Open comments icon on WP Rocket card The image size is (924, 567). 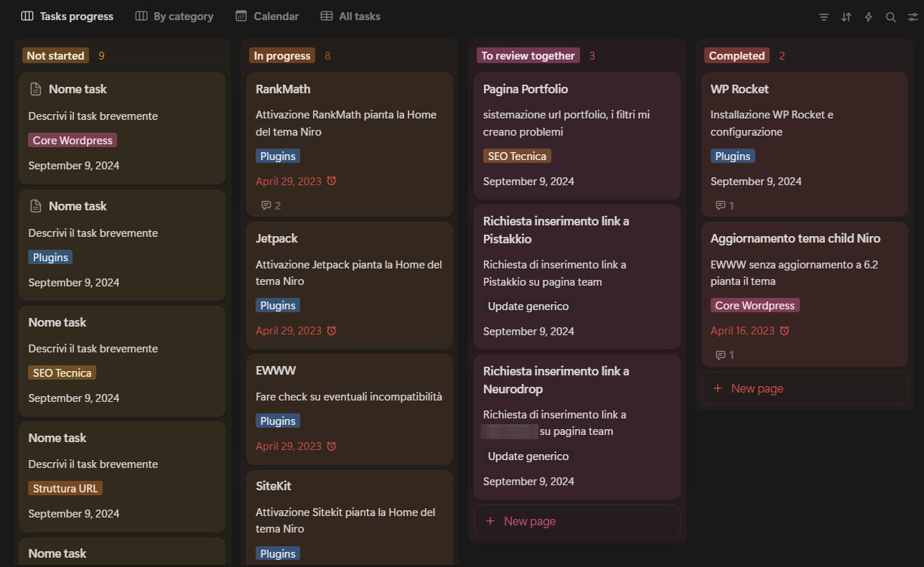[721, 206]
